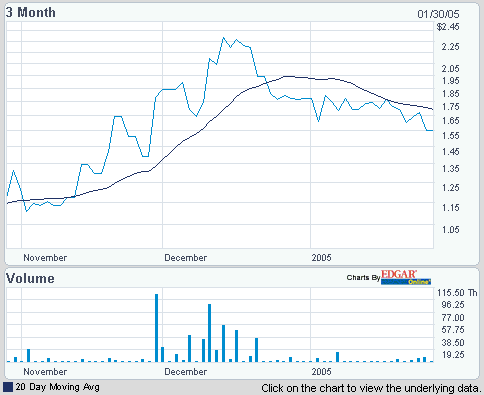
Task: Click the '1.65' price axis label
Action: coord(450,121)
